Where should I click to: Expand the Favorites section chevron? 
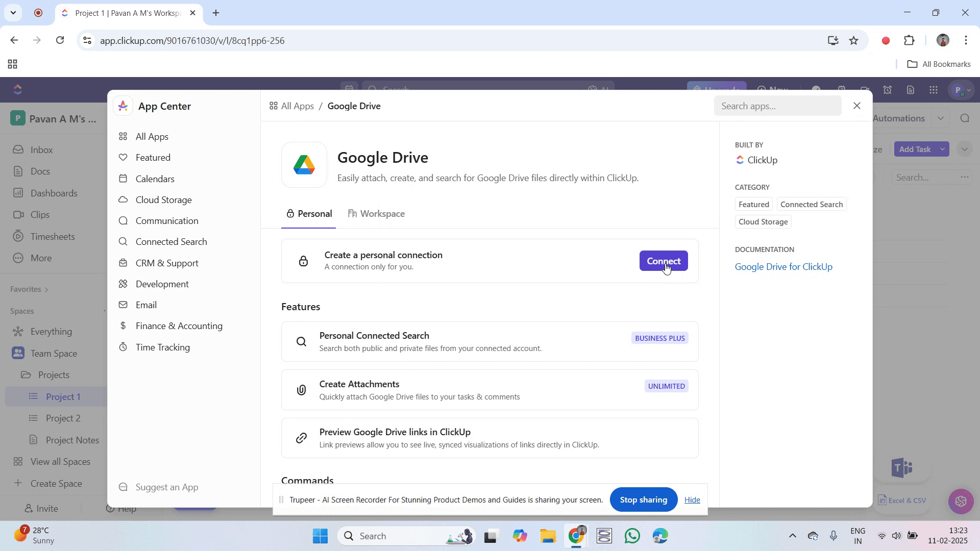[46, 289]
